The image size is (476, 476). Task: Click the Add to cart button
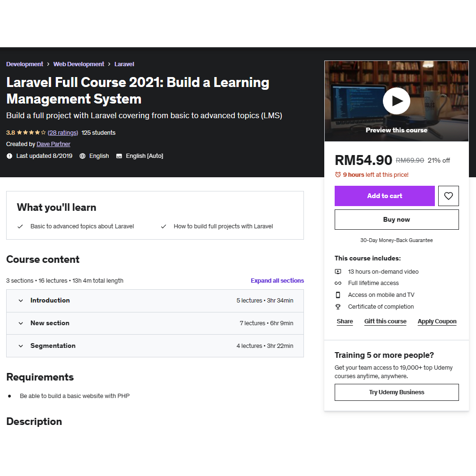click(384, 196)
